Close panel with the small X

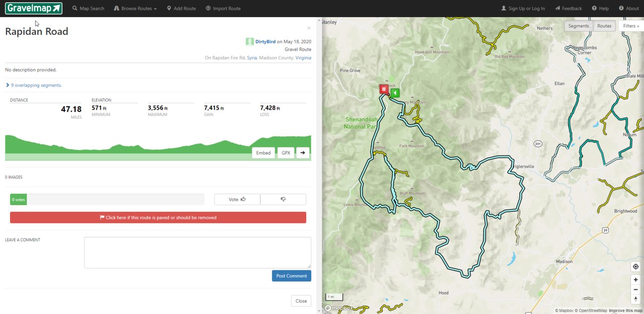(309, 28)
